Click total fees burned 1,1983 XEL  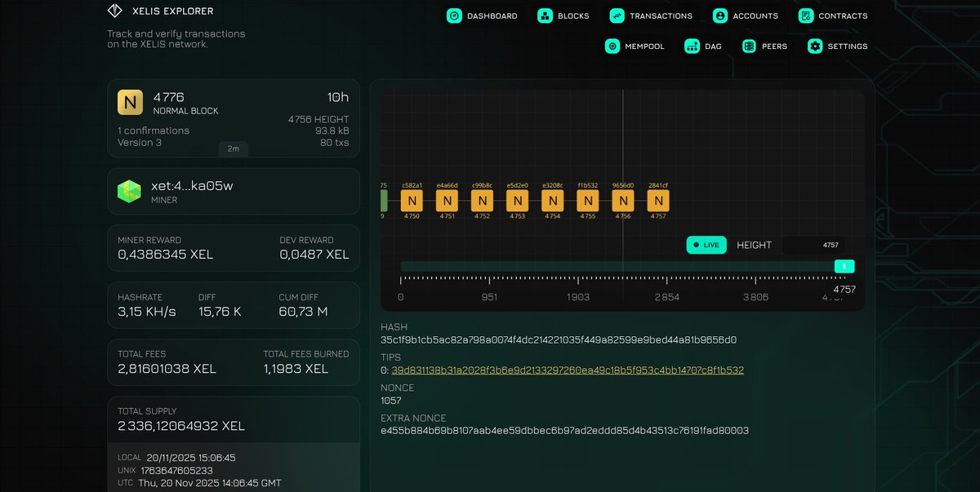tap(296, 369)
